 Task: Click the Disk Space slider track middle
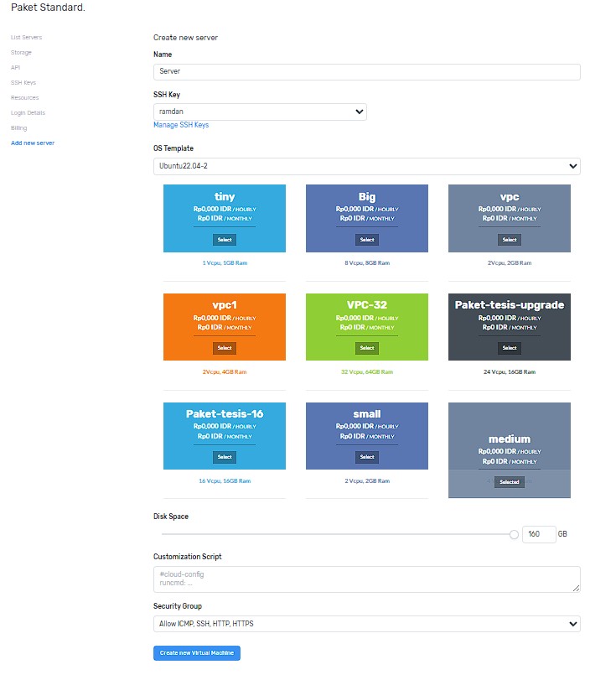click(338, 534)
